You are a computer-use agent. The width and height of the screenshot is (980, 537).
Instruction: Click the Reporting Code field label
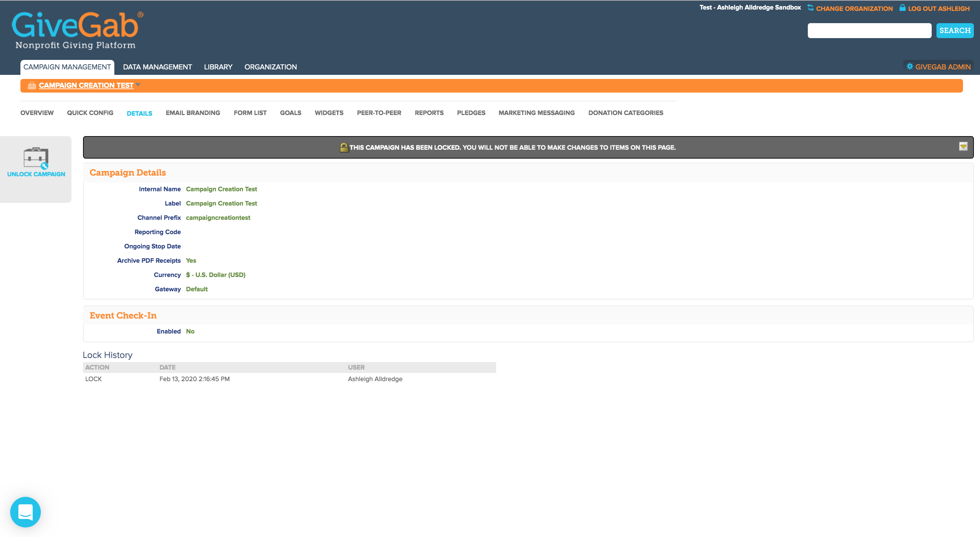pyautogui.click(x=158, y=232)
